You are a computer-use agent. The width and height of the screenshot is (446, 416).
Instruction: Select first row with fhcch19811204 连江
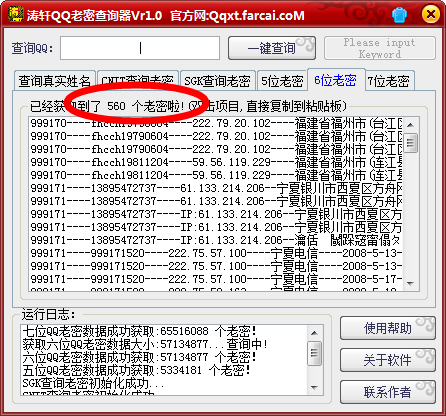[216, 162]
